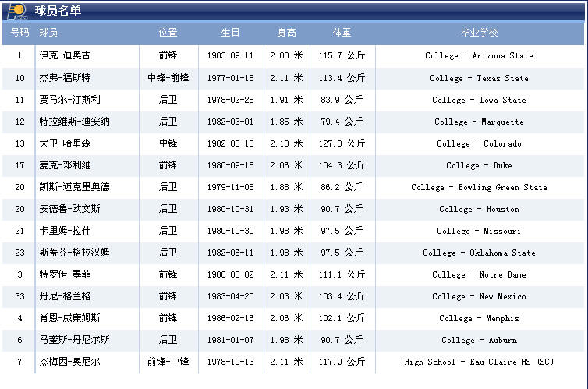Image resolution: width=588 pixels, height=389 pixels.
Task: Click birthday 1977-01-16
Action: coord(230,78)
